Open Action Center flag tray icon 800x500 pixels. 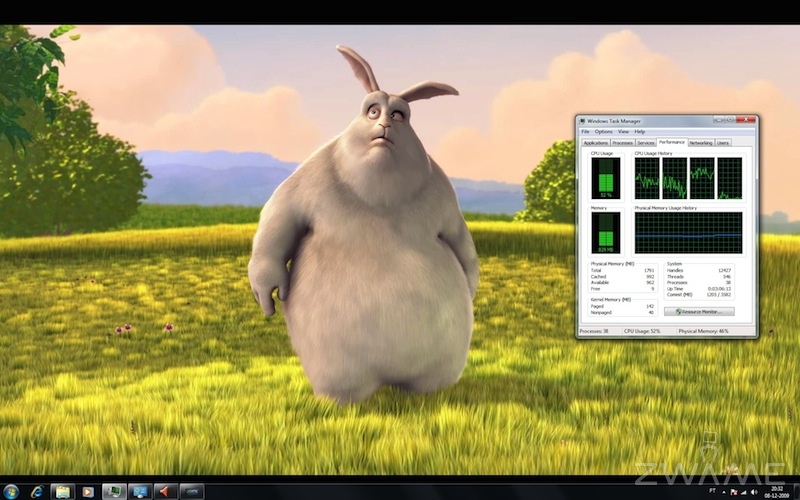[734, 492]
